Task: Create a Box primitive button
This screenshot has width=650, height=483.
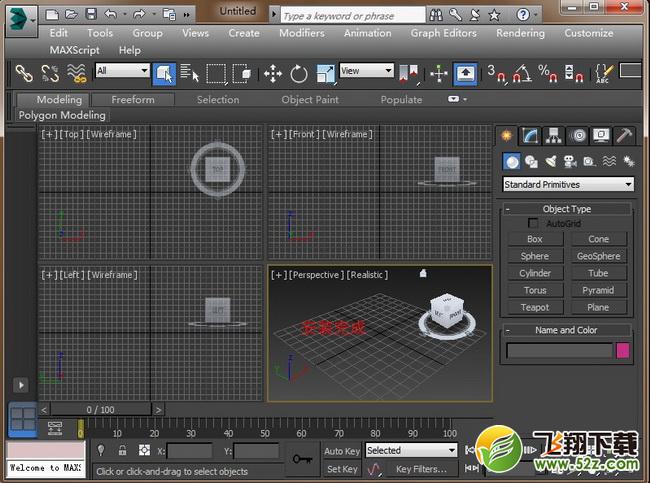Action: tap(535, 239)
